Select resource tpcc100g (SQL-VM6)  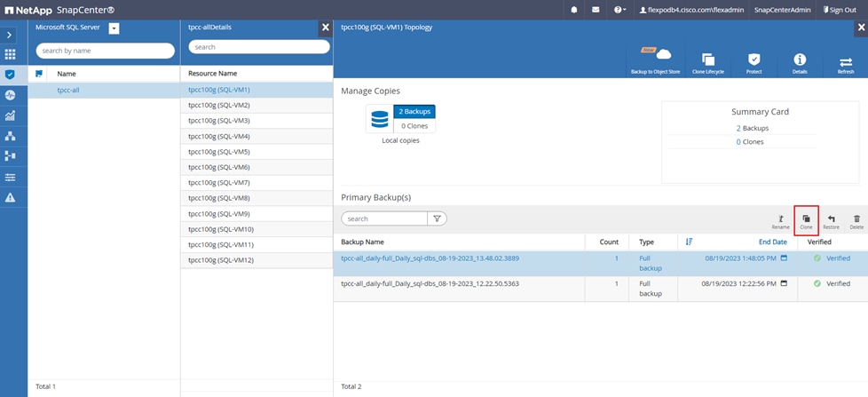(x=256, y=167)
